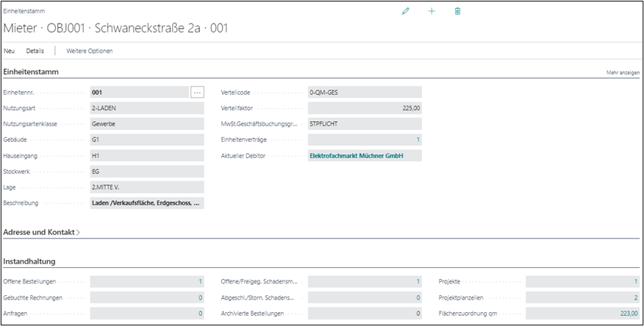Click Mehr anzeigen link

click(x=622, y=73)
